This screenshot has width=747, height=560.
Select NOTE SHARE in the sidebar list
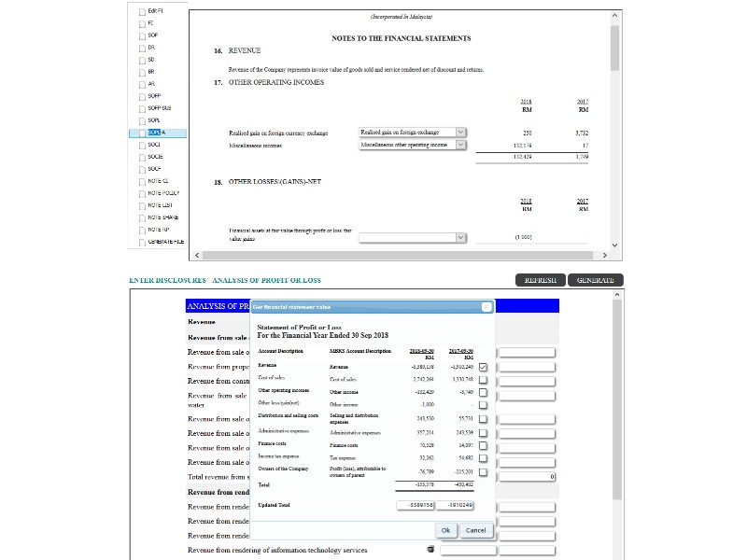[x=162, y=217]
